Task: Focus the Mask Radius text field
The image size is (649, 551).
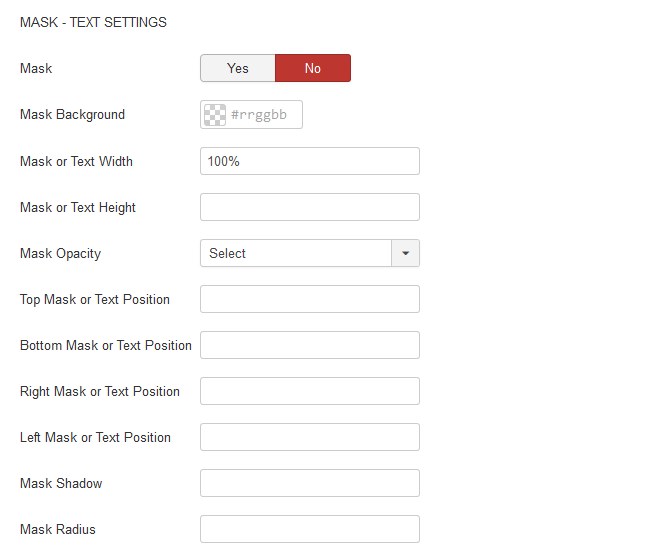Action: (310, 529)
